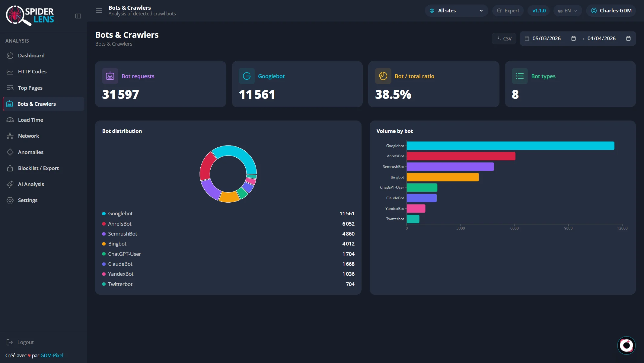The width and height of the screenshot is (644, 363).
Task: Export data using the CSV button
Action: [504, 38]
